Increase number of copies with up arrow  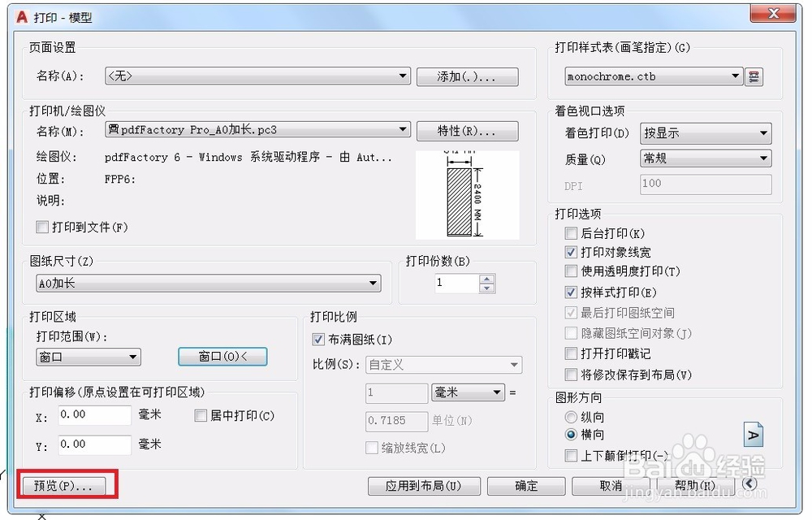[486, 279]
